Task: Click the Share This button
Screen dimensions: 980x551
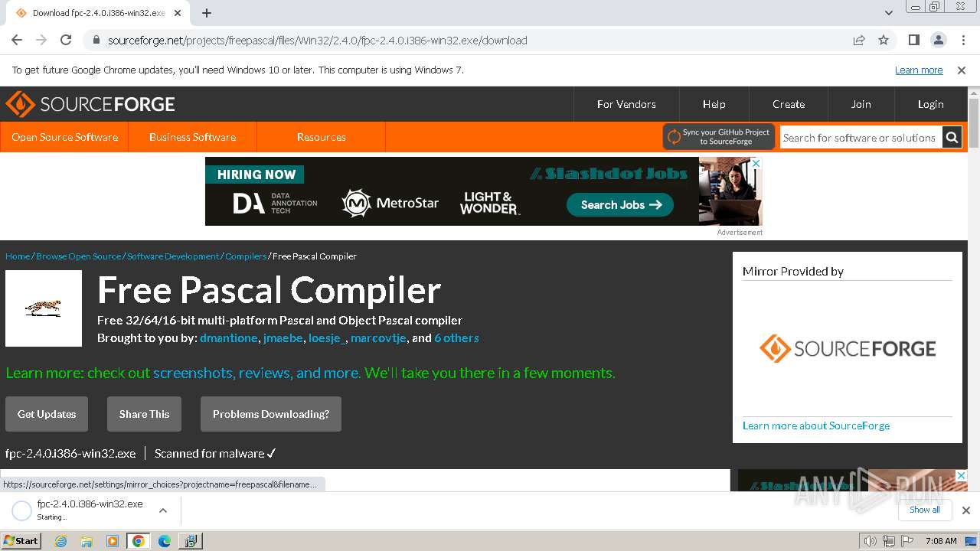Action: coord(144,414)
